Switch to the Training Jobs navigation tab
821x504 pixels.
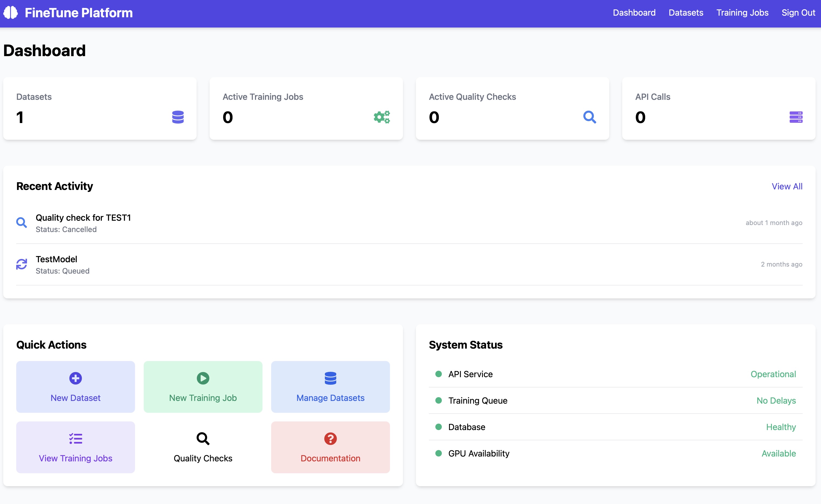click(742, 13)
